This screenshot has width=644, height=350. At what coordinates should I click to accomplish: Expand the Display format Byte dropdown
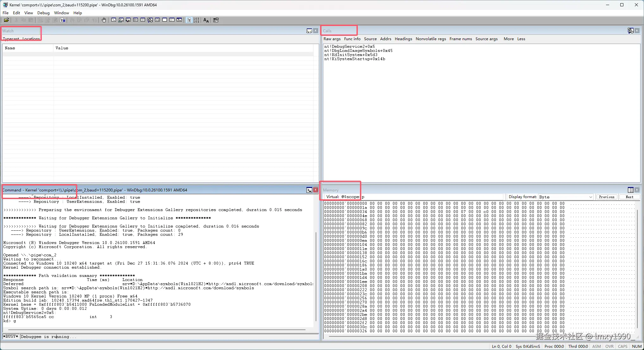click(590, 197)
